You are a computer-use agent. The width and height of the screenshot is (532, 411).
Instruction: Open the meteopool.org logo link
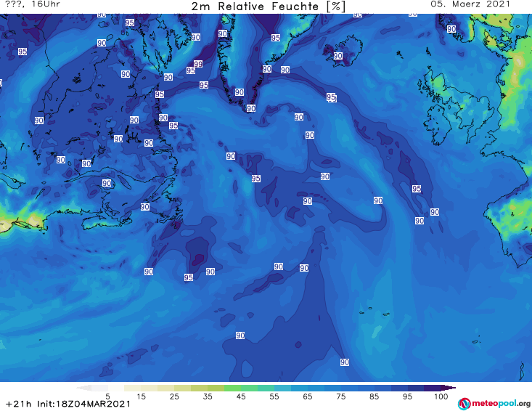pyautogui.click(x=494, y=404)
